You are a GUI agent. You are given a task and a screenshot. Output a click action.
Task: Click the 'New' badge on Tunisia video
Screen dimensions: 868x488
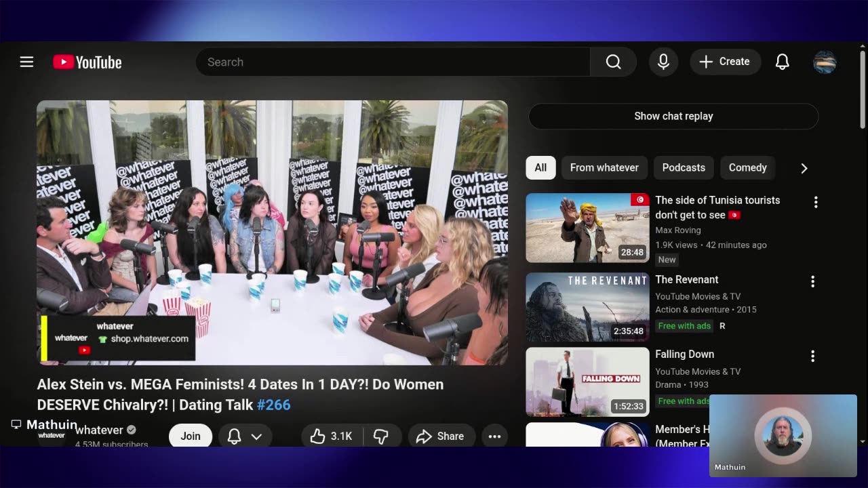pyautogui.click(x=667, y=260)
